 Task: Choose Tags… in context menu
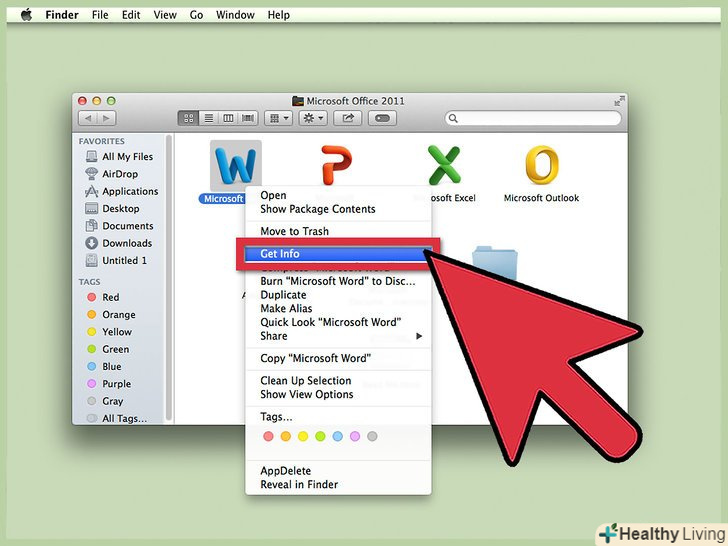(338, 417)
